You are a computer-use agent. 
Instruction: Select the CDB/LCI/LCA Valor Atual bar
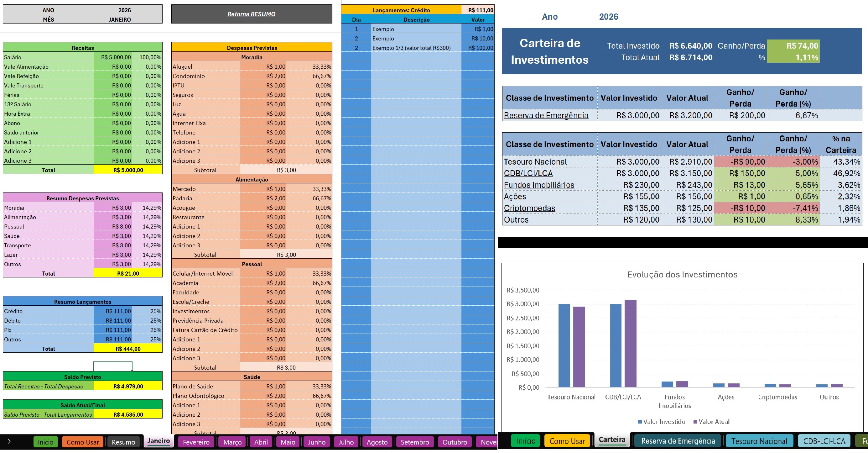[631, 343]
